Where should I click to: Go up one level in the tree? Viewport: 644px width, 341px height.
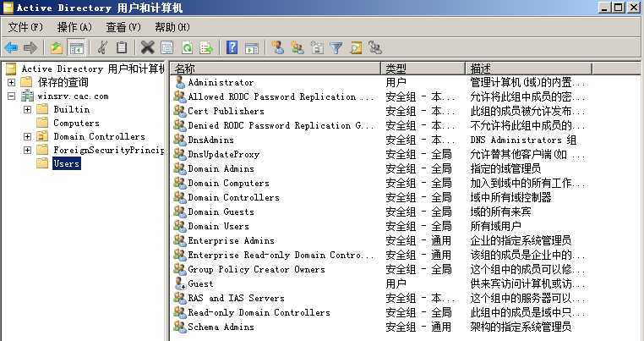57,47
